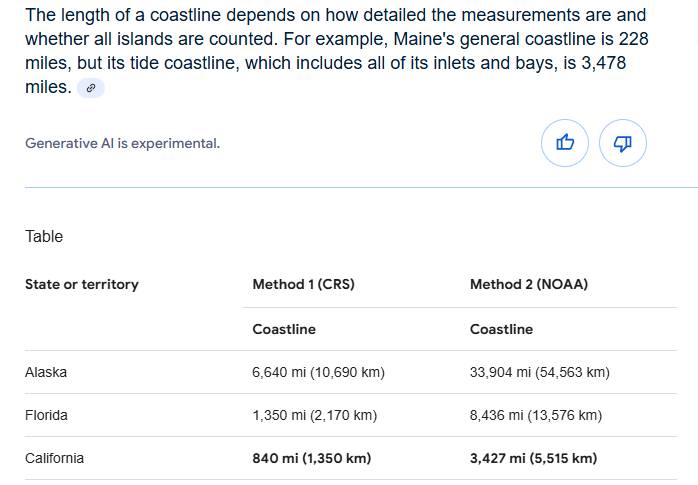The image size is (698, 485).
Task: Click Florida's 8,436 mi NOAA value
Action: [536, 415]
